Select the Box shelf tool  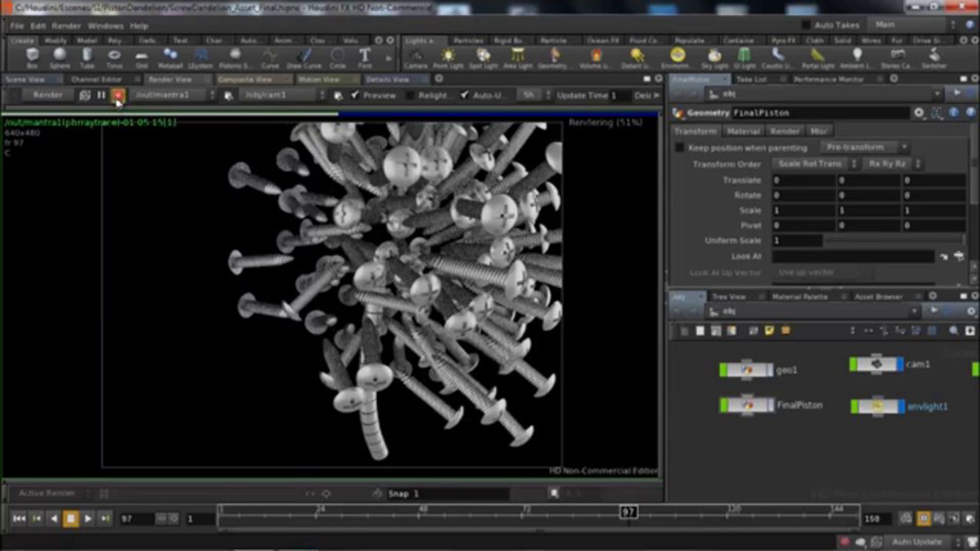(x=32, y=58)
